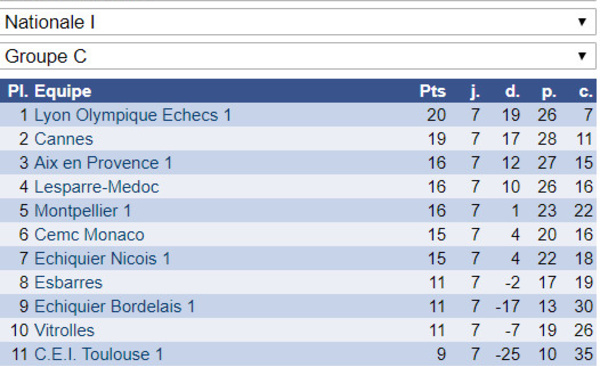The width and height of the screenshot is (600, 366).
Task: Open Vitrolles team link
Action: 64,330
